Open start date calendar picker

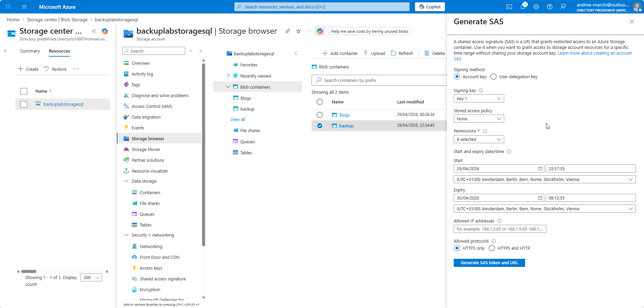pos(540,168)
